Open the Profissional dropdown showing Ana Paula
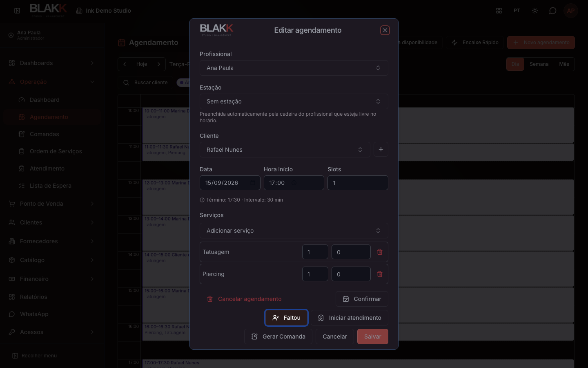 (x=294, y=68)
